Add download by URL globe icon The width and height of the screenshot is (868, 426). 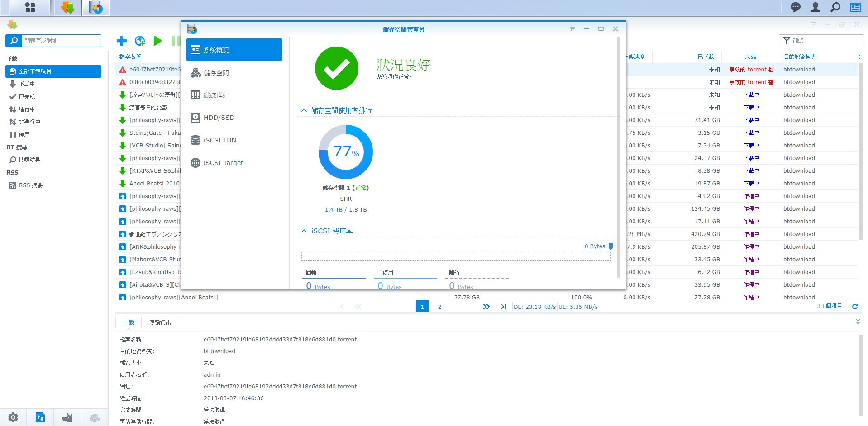(140, 41)
